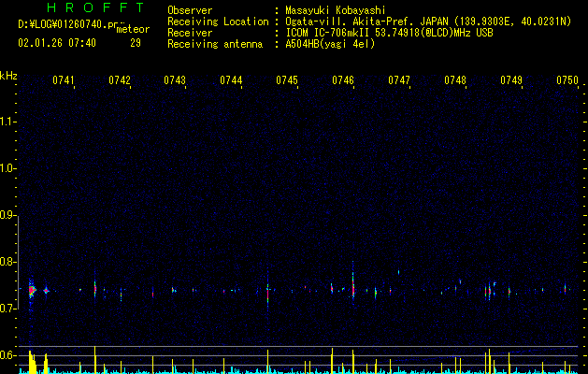This screenshot has height=374, width=588.
Task: Click the 0741 time marker
Action: [63, 80]
